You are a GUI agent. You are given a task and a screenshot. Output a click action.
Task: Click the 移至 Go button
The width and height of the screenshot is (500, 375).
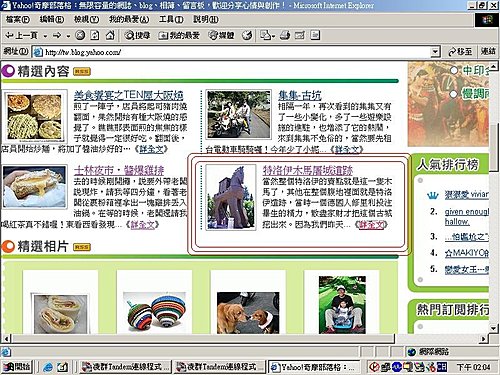pyautogui.click(x=460, y=52)
